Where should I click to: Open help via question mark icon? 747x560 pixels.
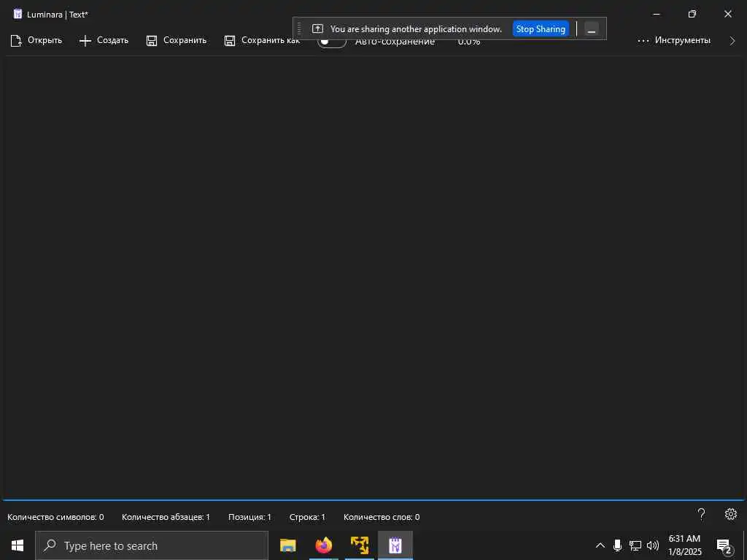(701, 514)
